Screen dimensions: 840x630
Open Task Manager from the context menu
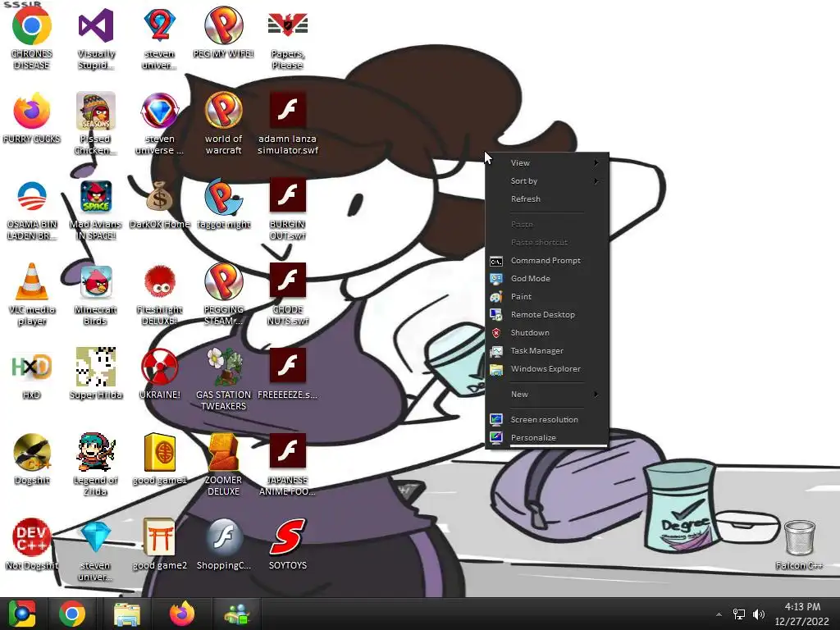(547, 351)
